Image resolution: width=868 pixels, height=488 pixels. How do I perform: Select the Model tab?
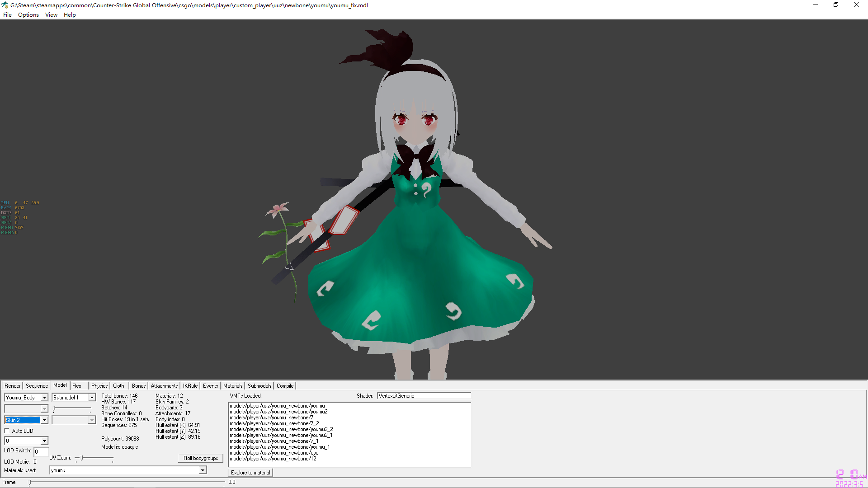(x=60, y=385)
